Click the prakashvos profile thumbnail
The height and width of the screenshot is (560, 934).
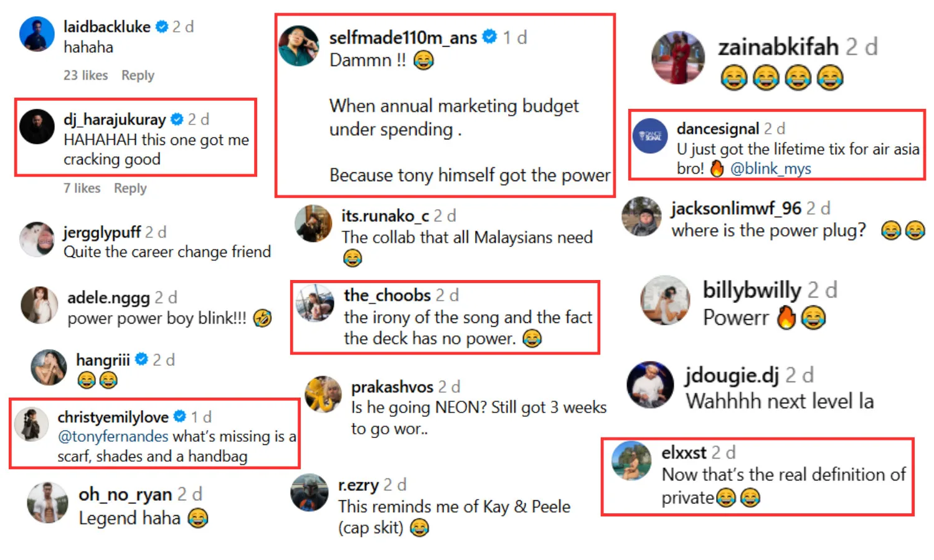tap(323, 394)
